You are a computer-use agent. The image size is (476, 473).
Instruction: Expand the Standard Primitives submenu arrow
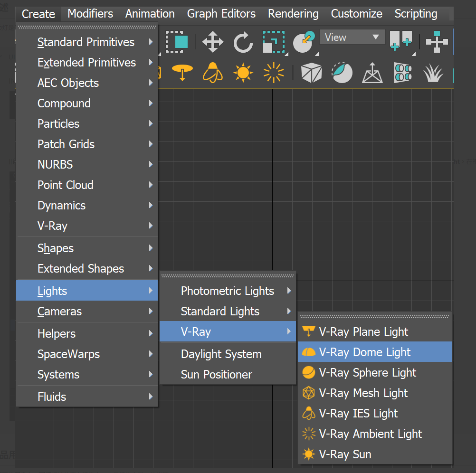pyautogui.click(x=151, y=42)
